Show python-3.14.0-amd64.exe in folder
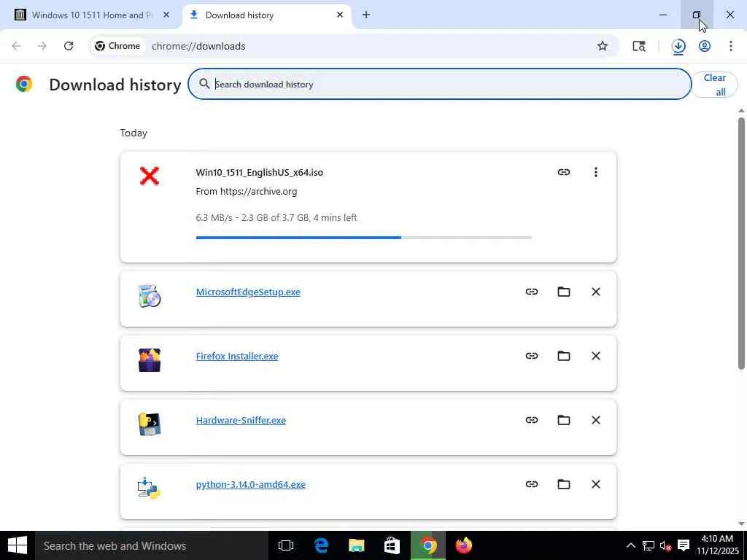The width and height of the screenshot is (747, 560). (564, 484)
